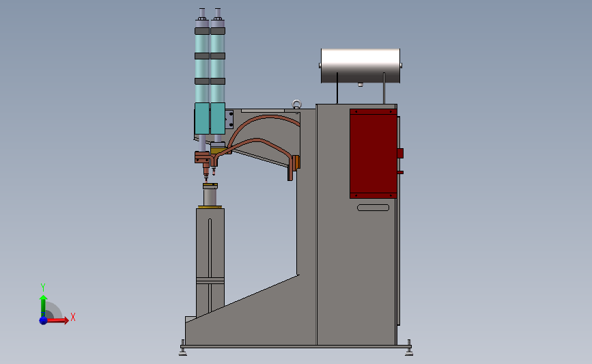Screen dimensions: 592x364
Task: Select the lower electrode cylinder under the tip
Action: [x=210, y=197]
